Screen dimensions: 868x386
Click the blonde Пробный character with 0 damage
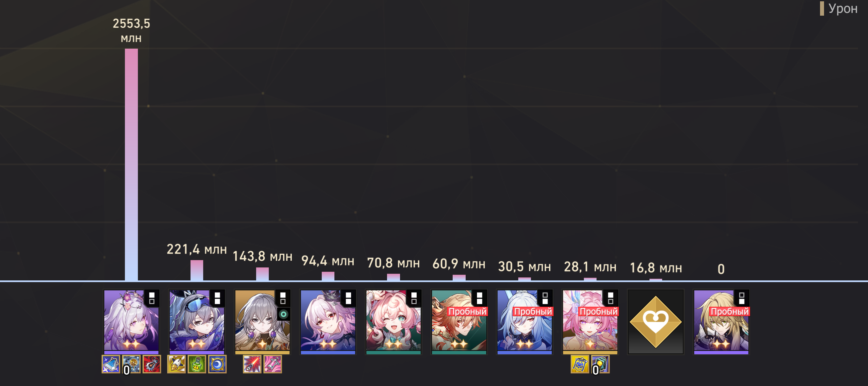coord(721,322)
